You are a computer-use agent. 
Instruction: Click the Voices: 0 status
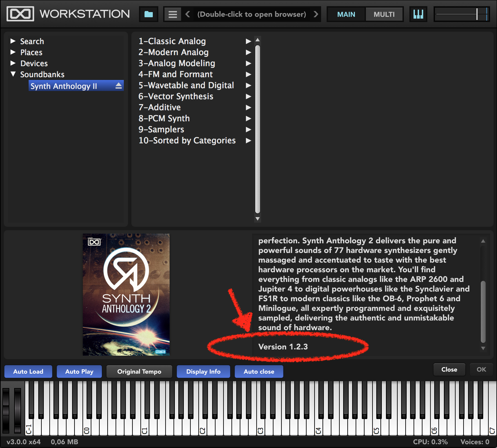pos(475,442)
